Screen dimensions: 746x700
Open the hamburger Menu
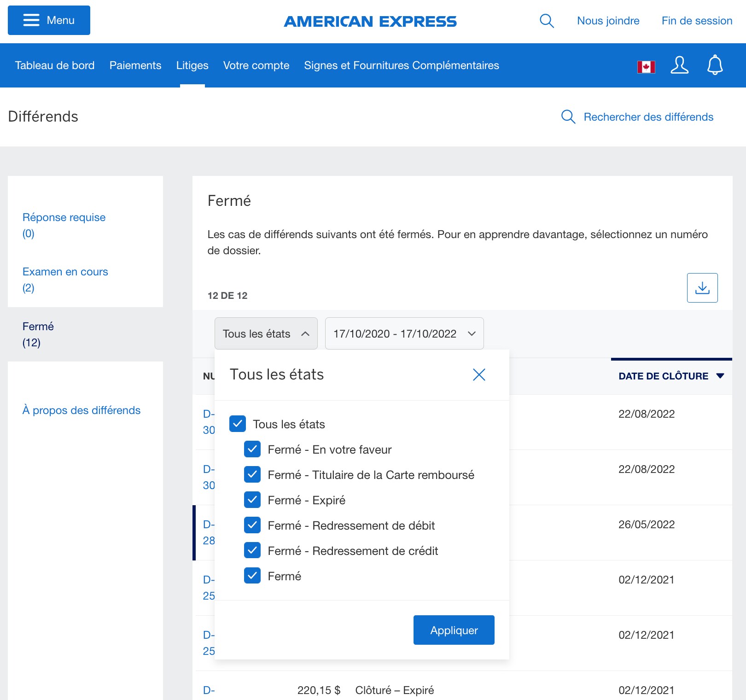(x=48, y=20)
